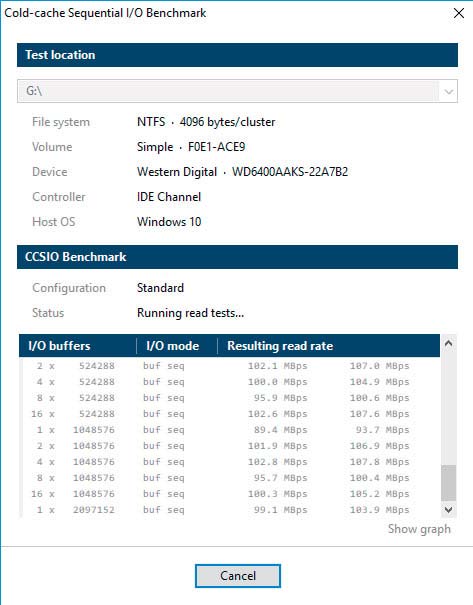The image size is (473, 605).
Task: Click the Test location section header
Action: click(x=237, y=55)
